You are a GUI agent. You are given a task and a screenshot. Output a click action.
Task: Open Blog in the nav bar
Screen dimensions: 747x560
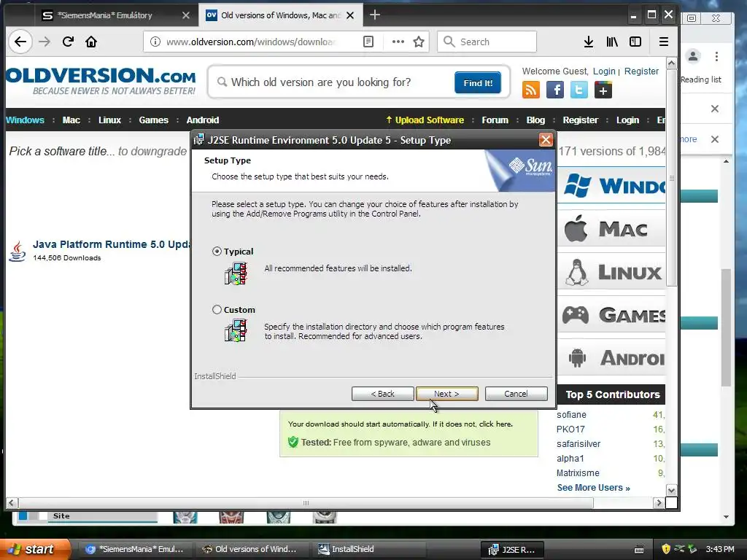coord(535,120)
